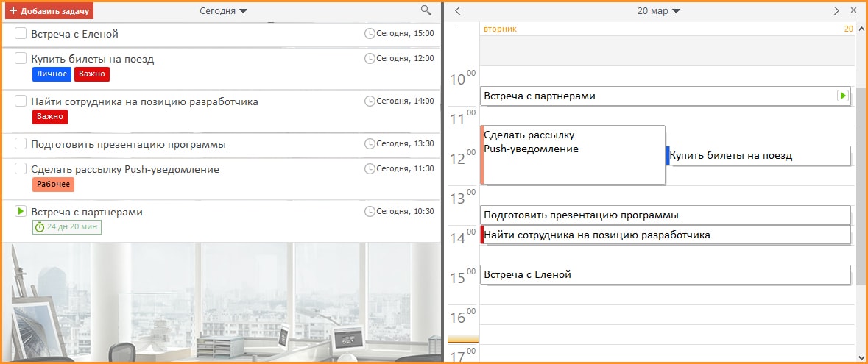Click due time Сегодня, 13:30
The width and height of the screenshot is (868, 364).
(x=405, y=144)
